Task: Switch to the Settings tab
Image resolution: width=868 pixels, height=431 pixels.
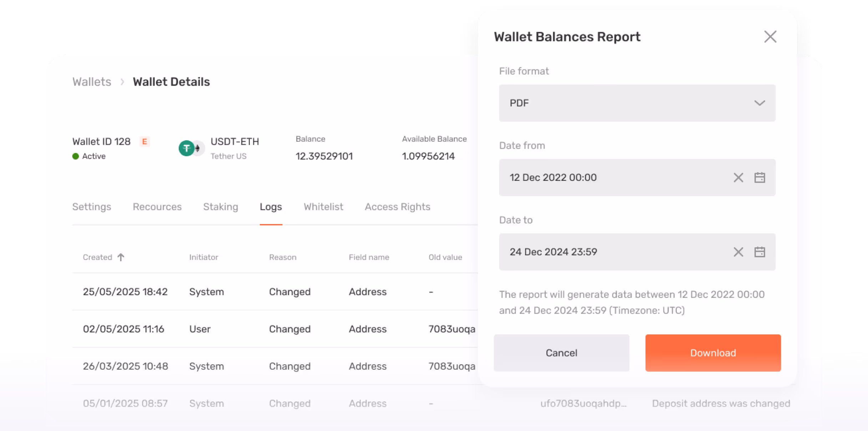Action: pyautogui.click(x=92, y=207)
